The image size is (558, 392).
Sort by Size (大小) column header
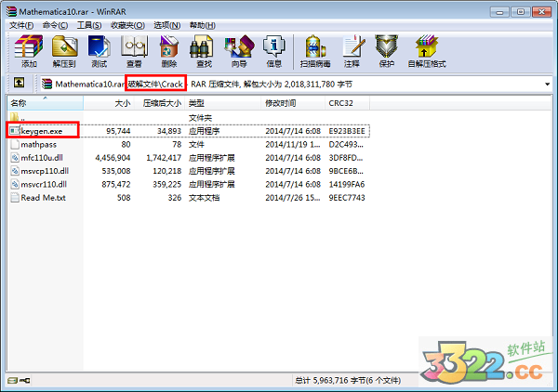coord(109,103)
